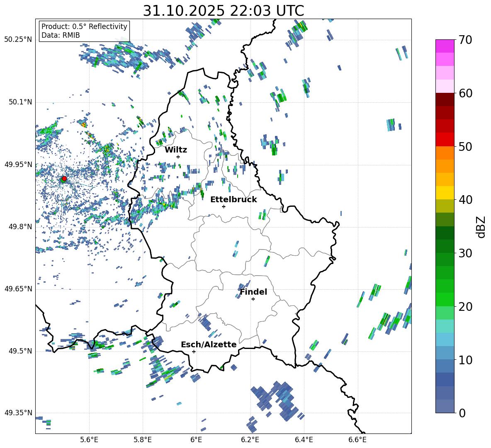Click the 6°E longitude label
This screenshot has height=448, width=491.
pyautogui.click(x=196, y=440)
